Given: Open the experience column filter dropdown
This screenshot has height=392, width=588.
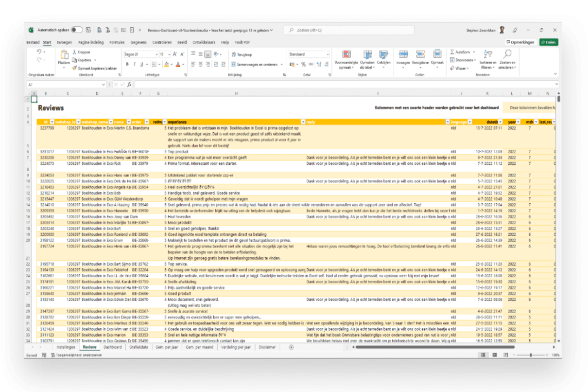Looking at the screenshot, I should tap(303, 122).
